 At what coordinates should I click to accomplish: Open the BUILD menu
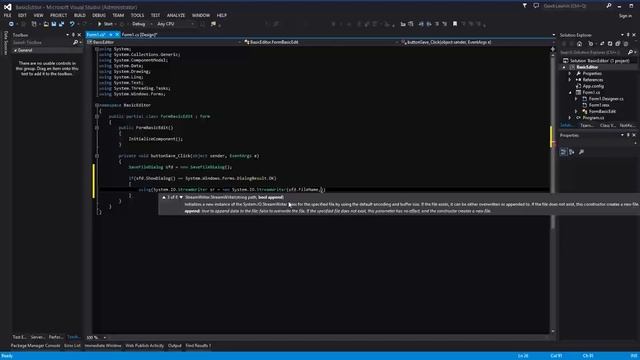80,15
